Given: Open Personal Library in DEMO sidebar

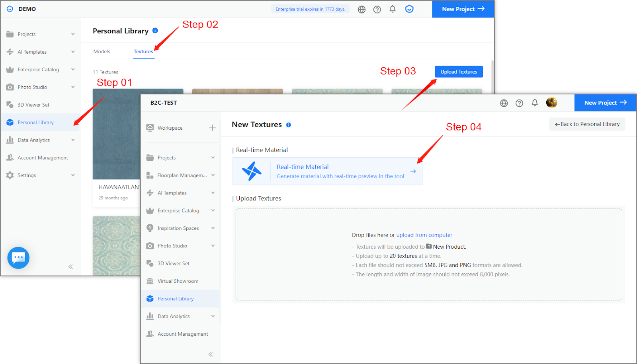Looking at the screenshot, I should pyautogui.click(x=40, y=123).
